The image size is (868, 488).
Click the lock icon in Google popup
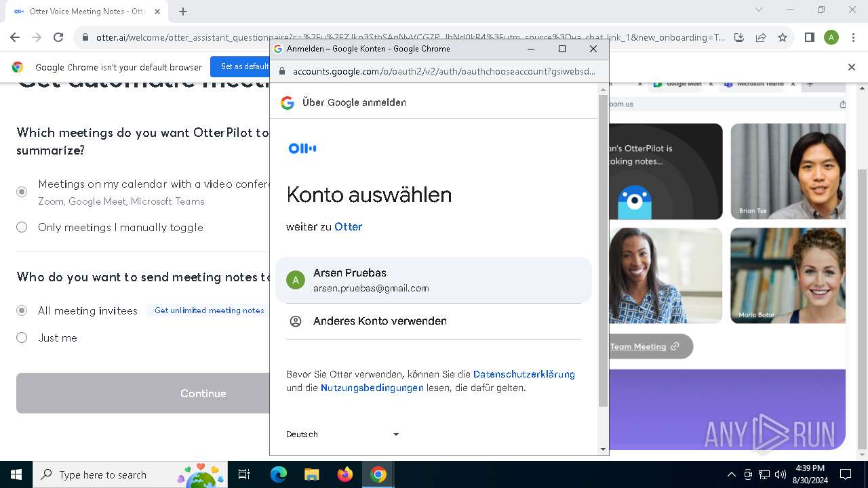point(282,71)
